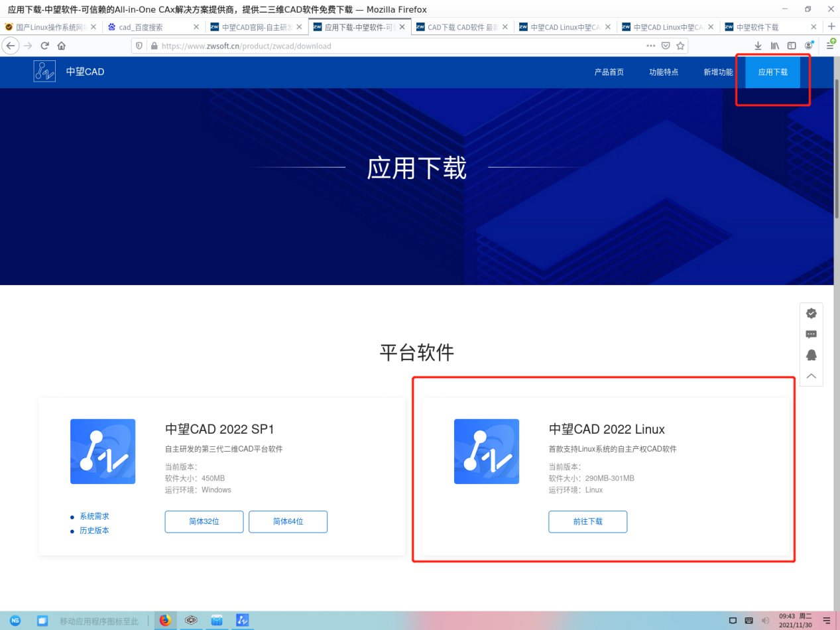Viewport: 840px width, 630px height.
Task: Download the 简体64位 Windows version
Action: [x=288, y=522]
